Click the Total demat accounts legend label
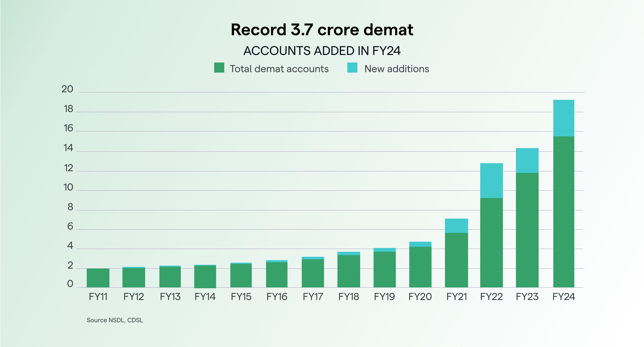644x347 pixels. pyautogui.click(x=279, y=69)
